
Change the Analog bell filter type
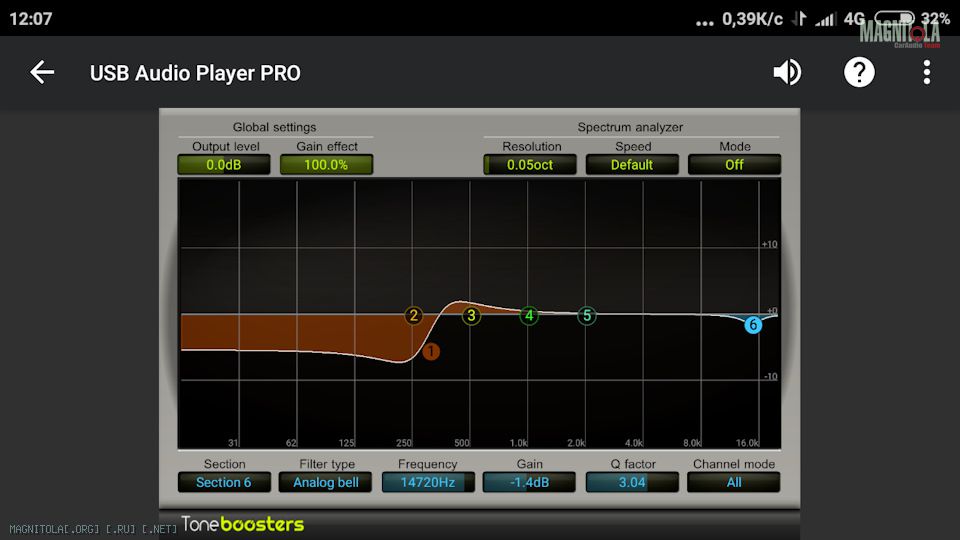click(x=325, y=482)
